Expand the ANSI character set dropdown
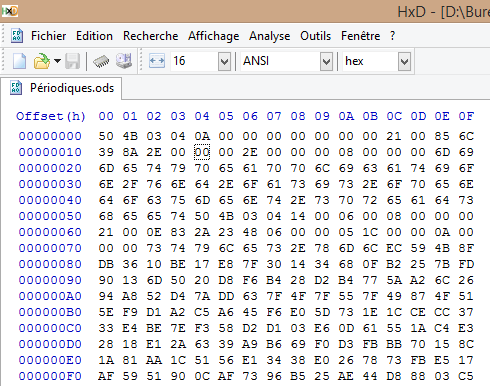Screen dimensions: 490x386 326,61
